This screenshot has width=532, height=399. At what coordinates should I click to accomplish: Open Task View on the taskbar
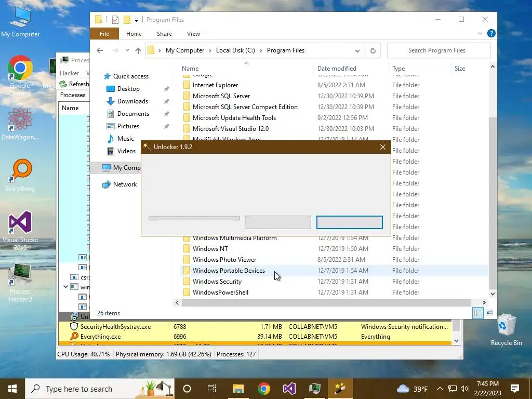[x=212, y=389]
